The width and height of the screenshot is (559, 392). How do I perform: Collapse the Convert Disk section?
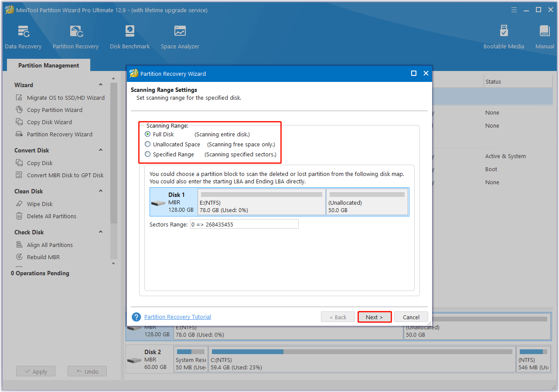tap(101, 150)
